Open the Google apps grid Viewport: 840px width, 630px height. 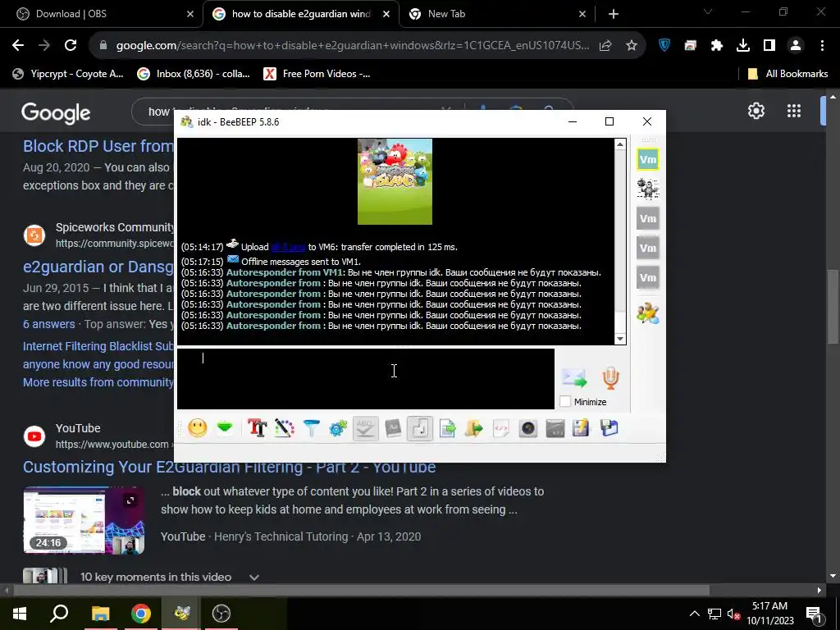tap(794, 111)
